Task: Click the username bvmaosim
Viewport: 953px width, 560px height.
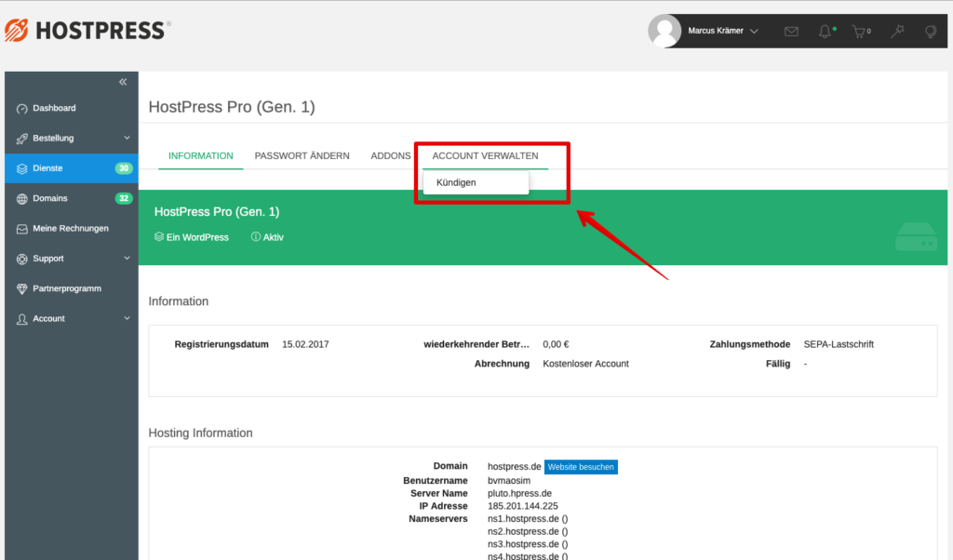Action: pyautogui.click(x=509, y=480)
